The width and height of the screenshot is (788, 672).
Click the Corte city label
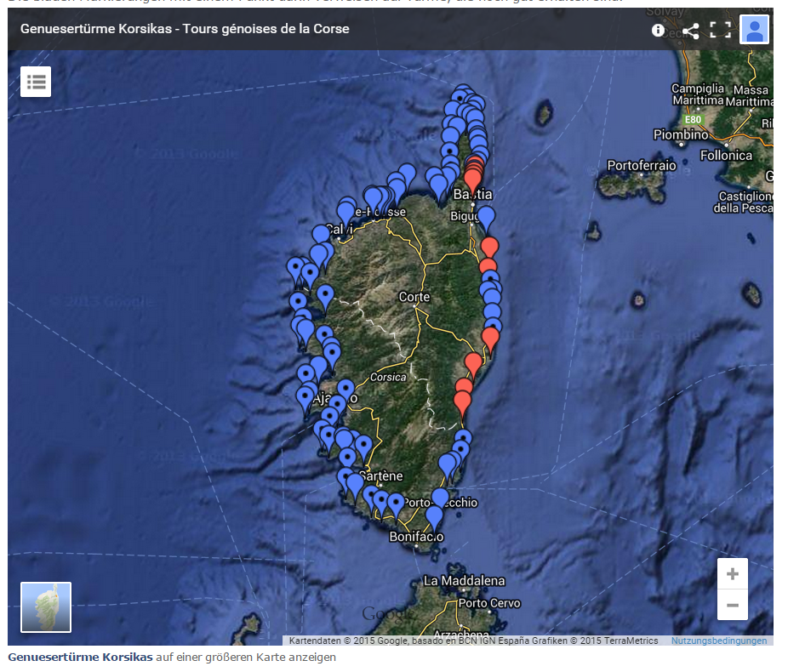coord(414,297)
